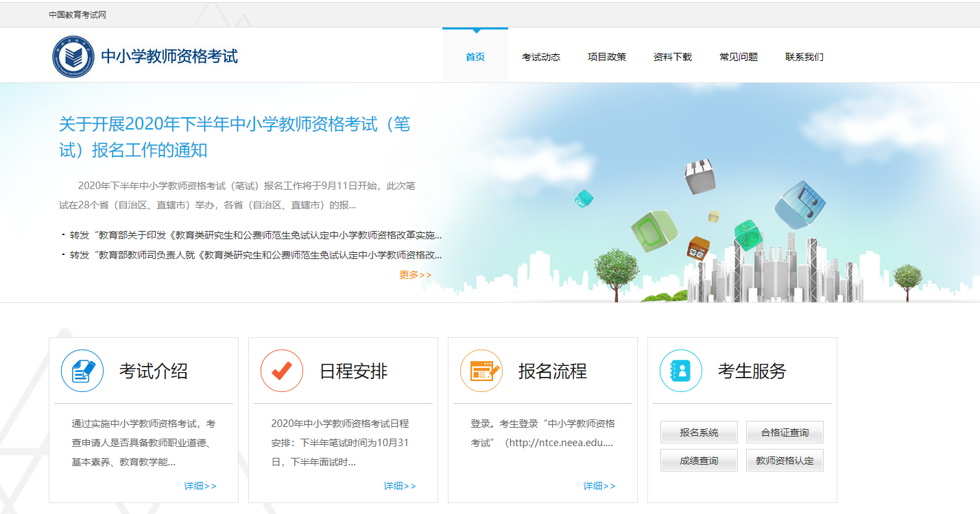Click the 日程安排 card heading
980x514 pixels.
[x=353, y=371]
